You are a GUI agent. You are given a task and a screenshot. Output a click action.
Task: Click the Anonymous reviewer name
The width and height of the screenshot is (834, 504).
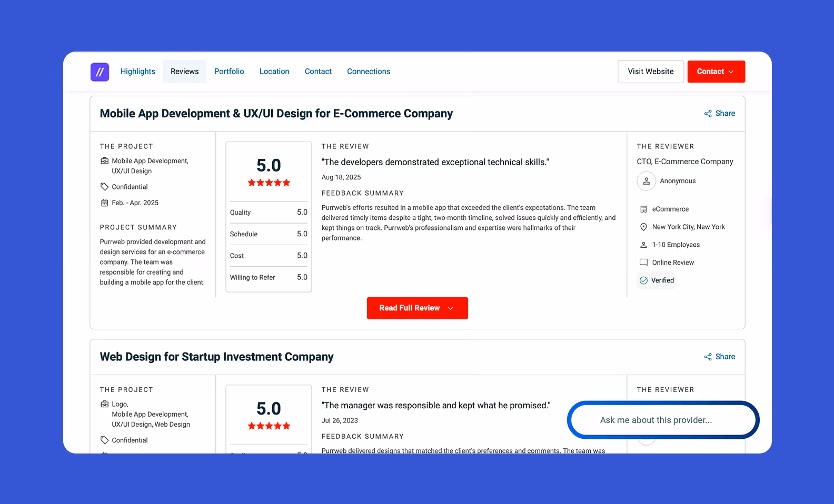[678, 181]
